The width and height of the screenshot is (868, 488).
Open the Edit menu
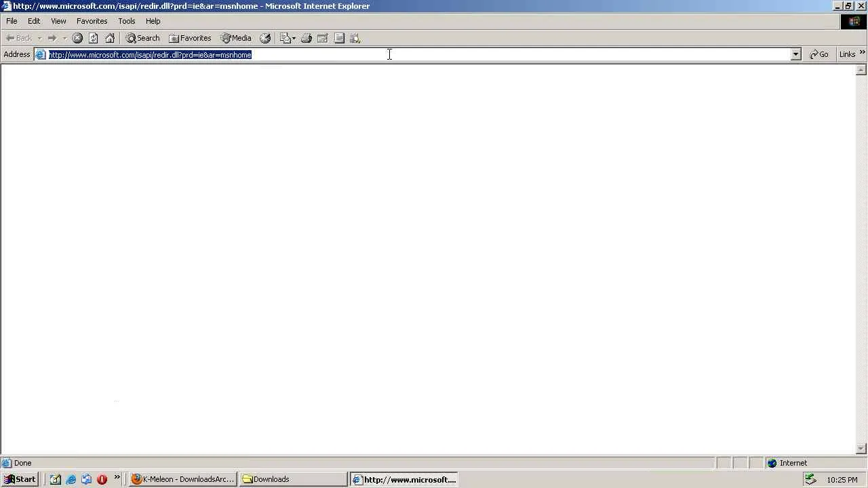pos(34,21)
